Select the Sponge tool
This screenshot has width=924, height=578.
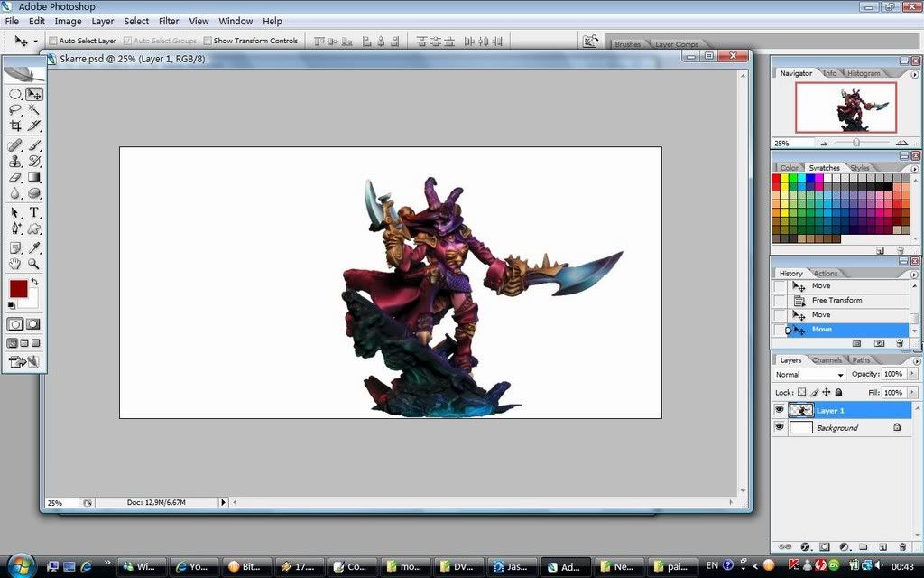[x=33, y=193]
